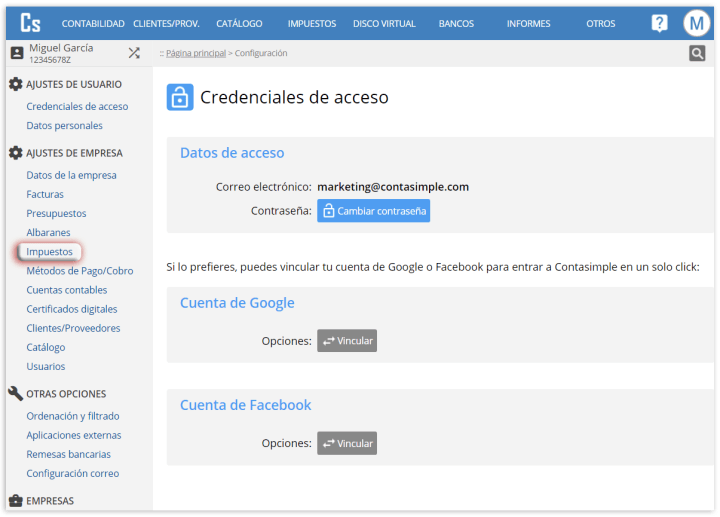Click Vincular under Cuenta de Facebook
The image size is (720, 517).
point(347,443)
